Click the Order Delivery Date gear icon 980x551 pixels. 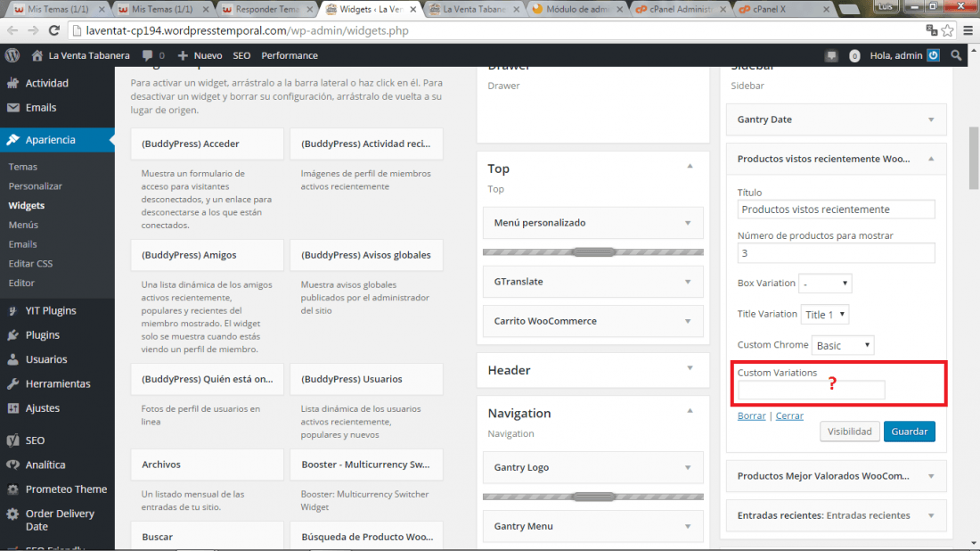[13, 514]
